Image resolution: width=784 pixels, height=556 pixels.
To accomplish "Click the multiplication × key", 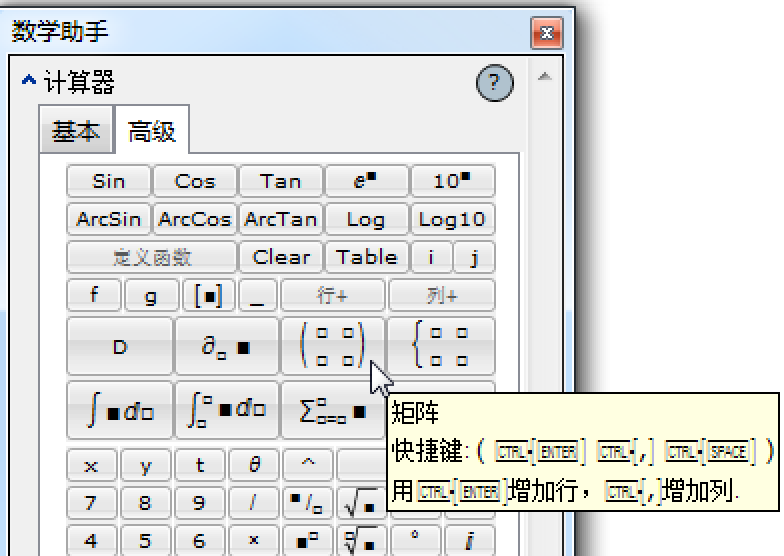I will [254, 540].
